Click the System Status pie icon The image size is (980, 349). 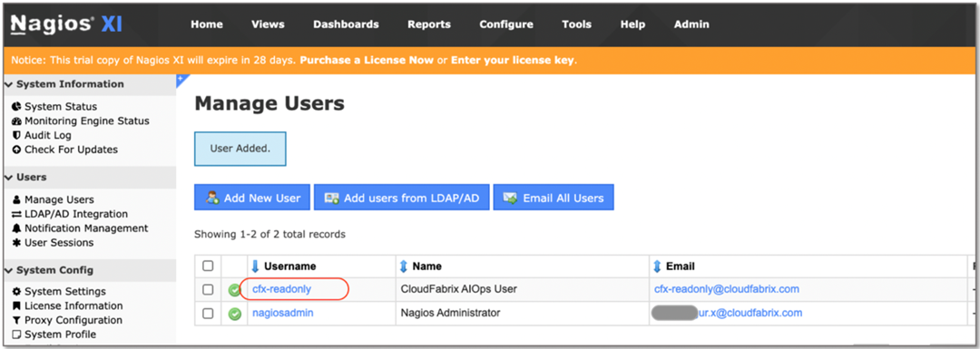[x=17, y=107]
